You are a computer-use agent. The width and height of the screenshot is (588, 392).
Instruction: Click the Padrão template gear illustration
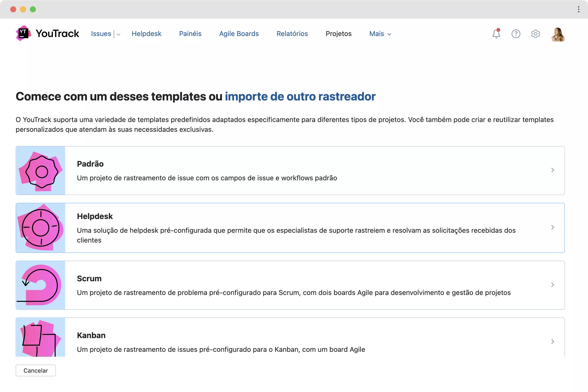point(40,171)
